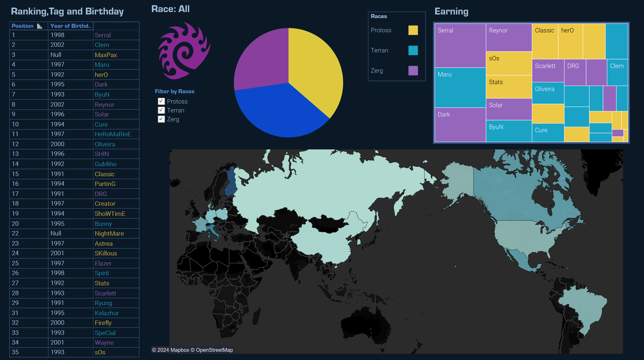Screen dimensions: 644x360
Task: Click ShoWTimE in the ranking table
Action: pyautogui.click(x=110, y=214)
